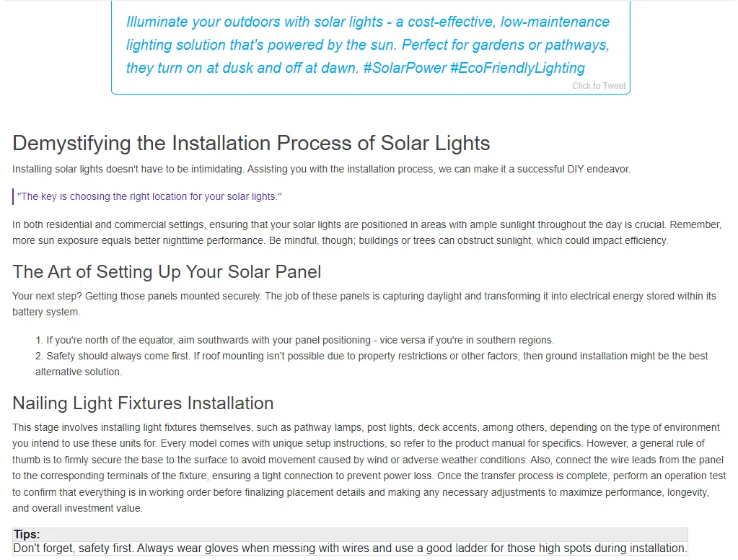738x560 pixels.
Task: Select the "Demystifying the Installation Process" heading
Action: [251, 143]
